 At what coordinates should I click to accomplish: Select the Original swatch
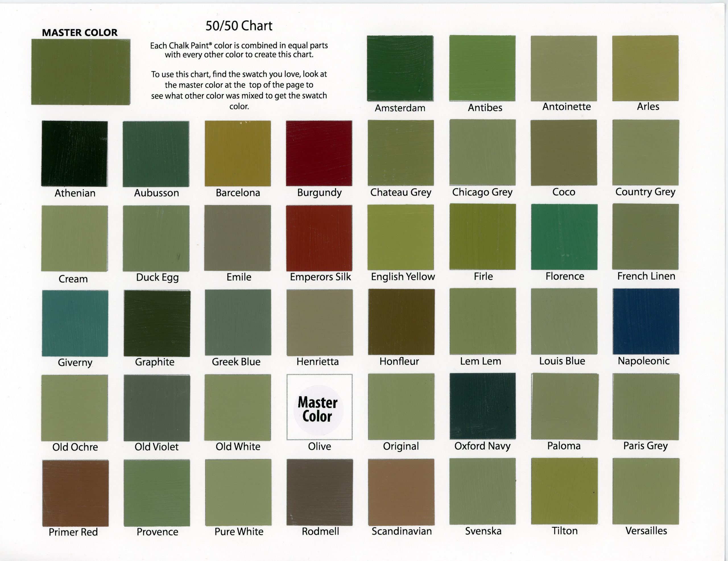click(x=401, y=407)
